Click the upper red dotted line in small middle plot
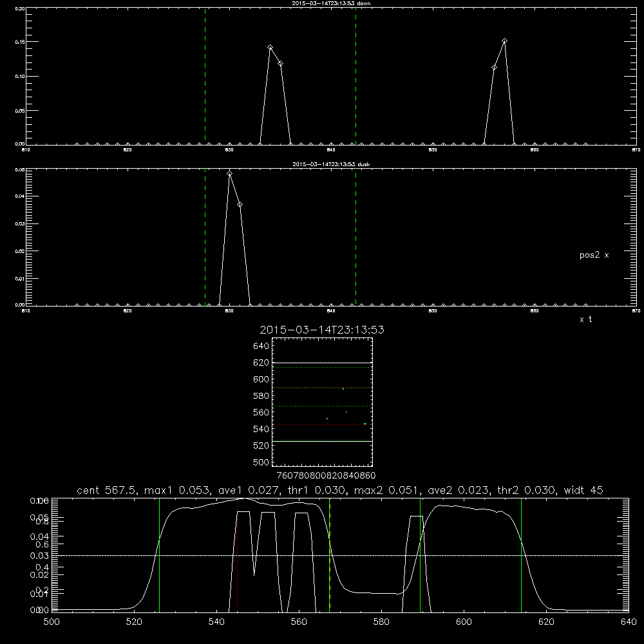Image resolution: width=644 pixels, height=644 pixels. point(323,388)
